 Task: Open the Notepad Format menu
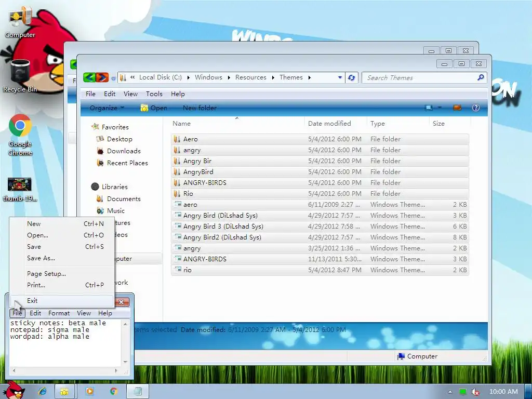pyautogui.click(x=59, y=313)
